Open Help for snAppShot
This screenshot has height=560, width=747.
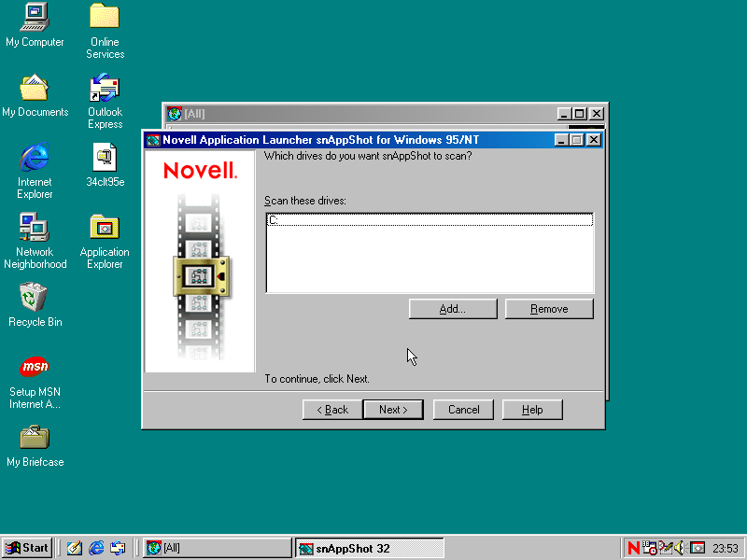pyautogui.click(x=532, y=410)
